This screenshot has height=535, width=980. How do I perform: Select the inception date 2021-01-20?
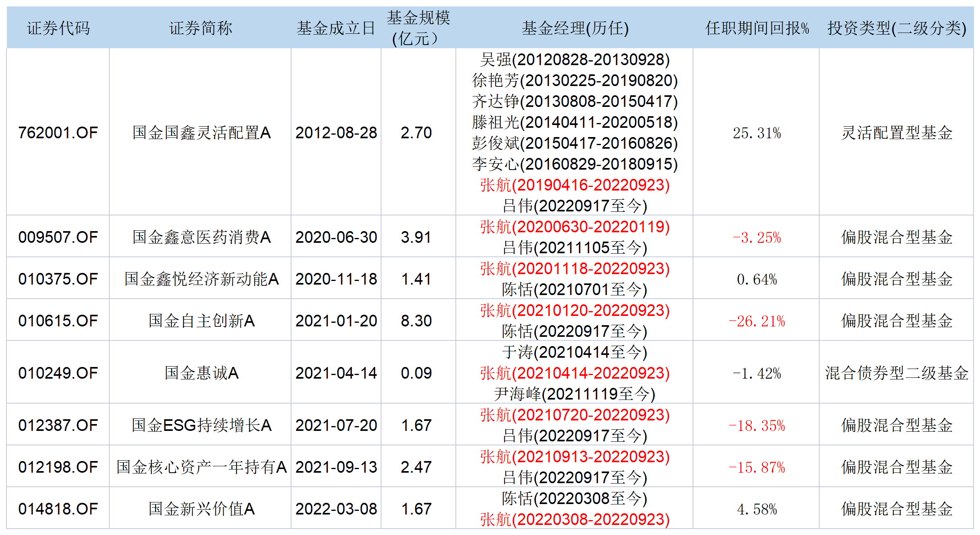[336, 321]
